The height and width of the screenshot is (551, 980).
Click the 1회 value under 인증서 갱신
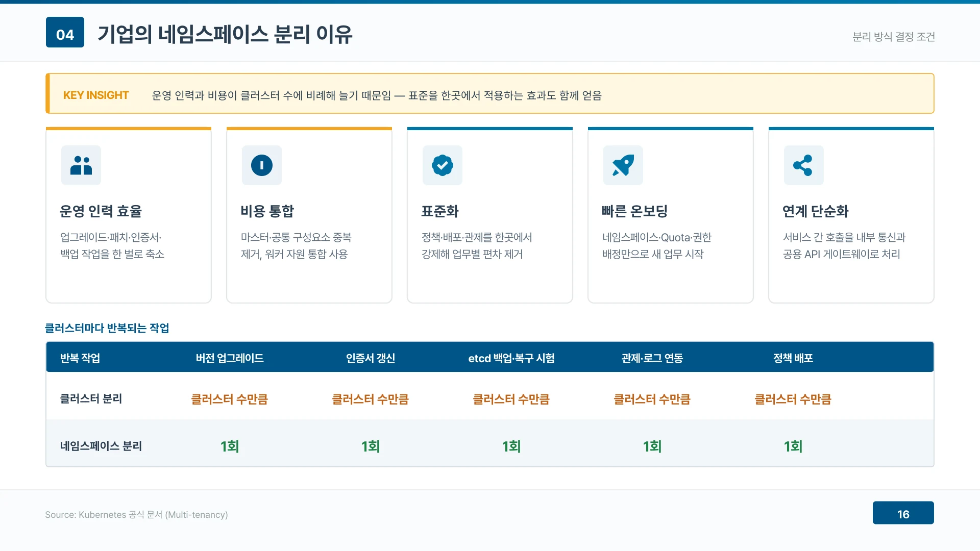[371, 446]
